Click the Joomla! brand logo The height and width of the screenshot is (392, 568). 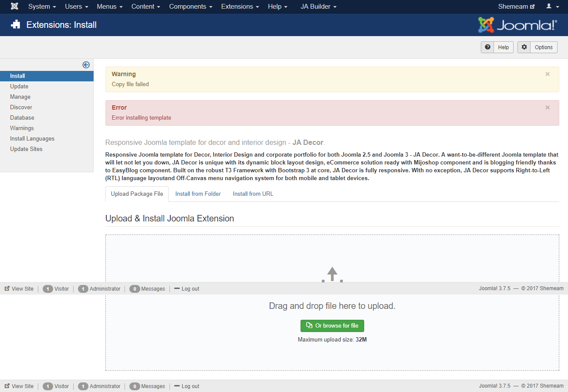[517, 25]
